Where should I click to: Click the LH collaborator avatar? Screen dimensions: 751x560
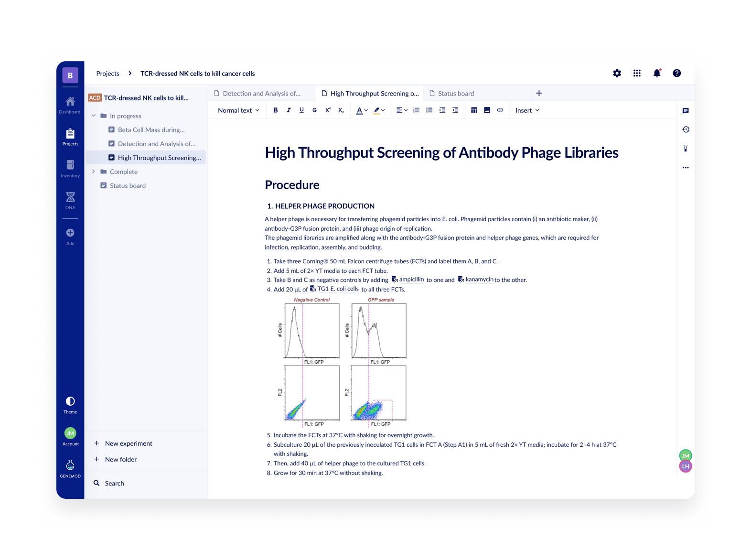[686, 466]
